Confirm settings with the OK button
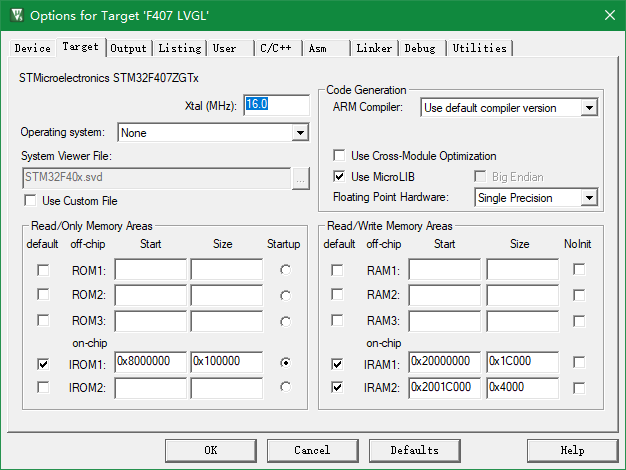 (211, 451)
